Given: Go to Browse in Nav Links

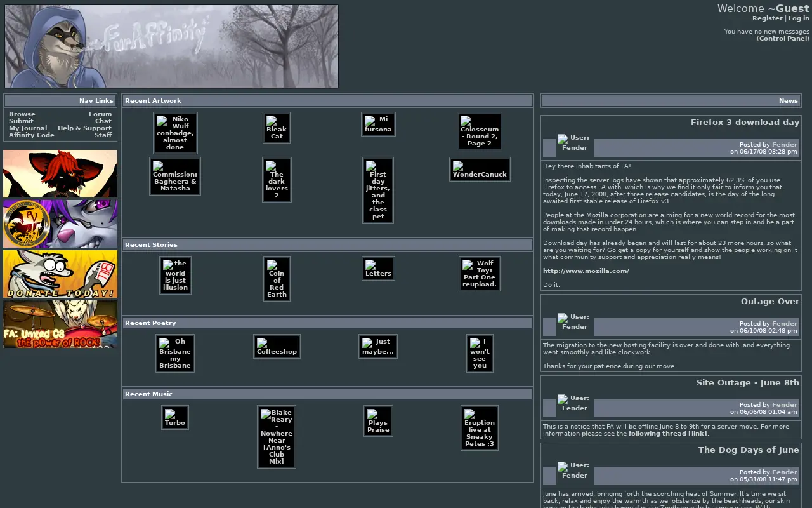Looking at the screenshot, I should tap(22, 114).
